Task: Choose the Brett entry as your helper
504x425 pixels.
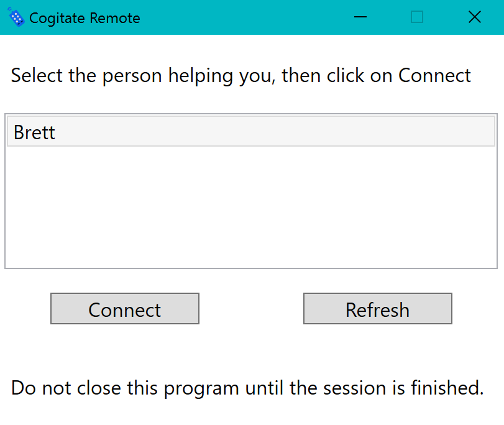Action: (x=251, y=132)
